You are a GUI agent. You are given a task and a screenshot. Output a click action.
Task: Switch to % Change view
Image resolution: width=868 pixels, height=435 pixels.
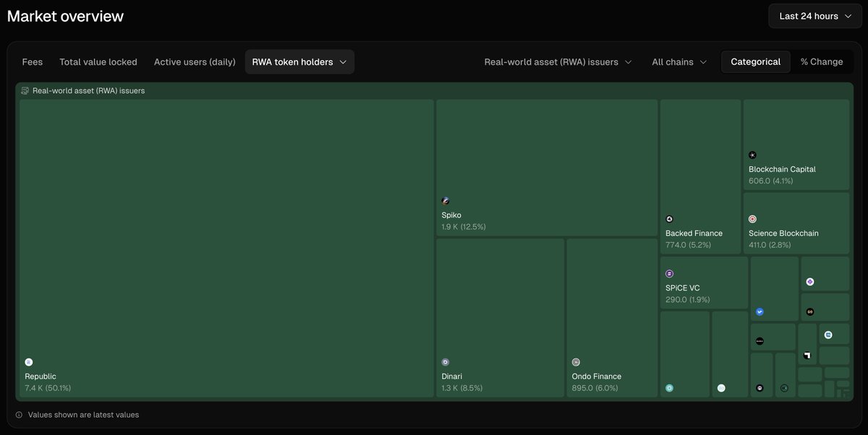click(x=822, y=62)
